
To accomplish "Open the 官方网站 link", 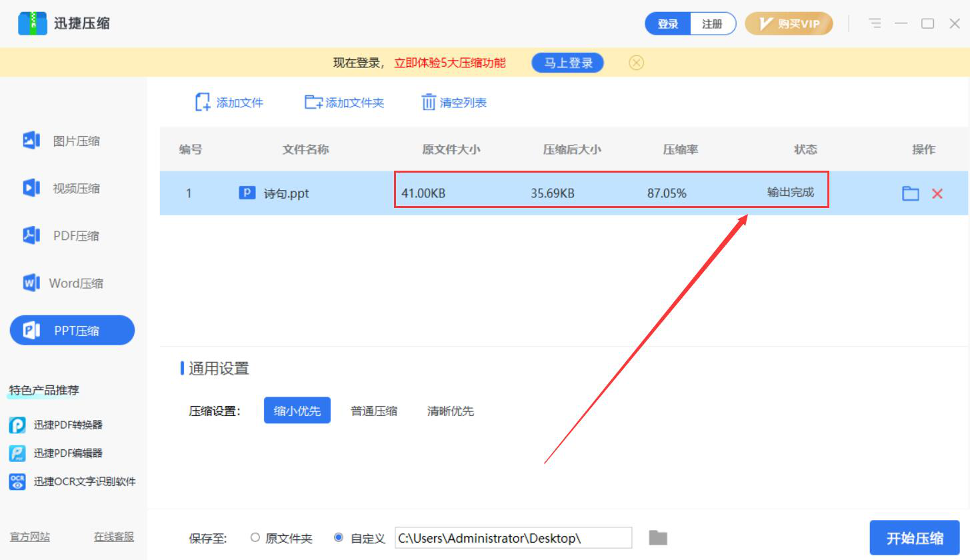I will (29, 537).
